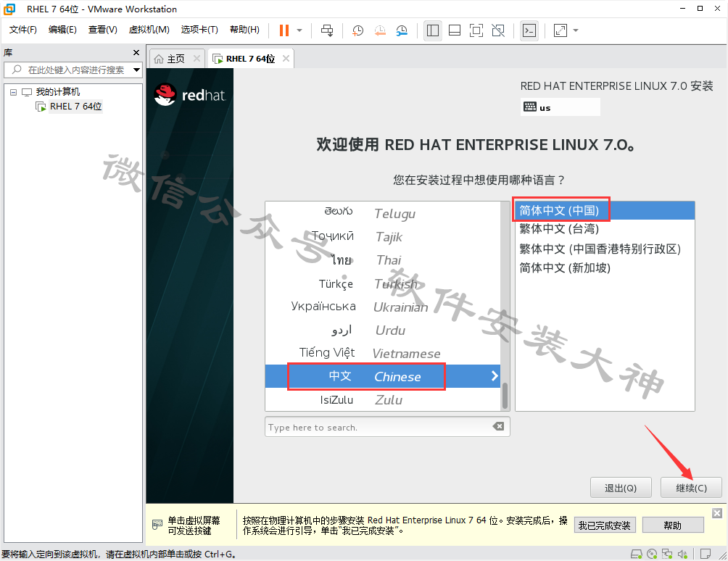Choose 简体中文 (新加坡) locale
728x561 pixels.
point(605,267)
